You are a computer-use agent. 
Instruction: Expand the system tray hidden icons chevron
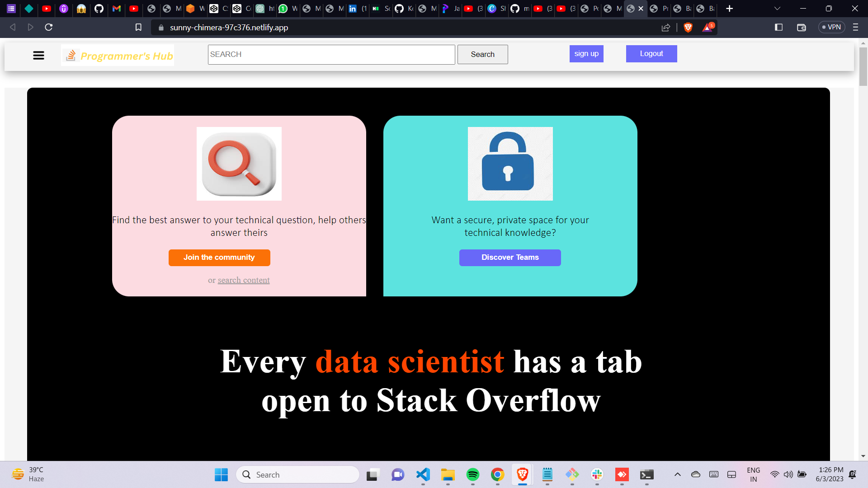677,474
